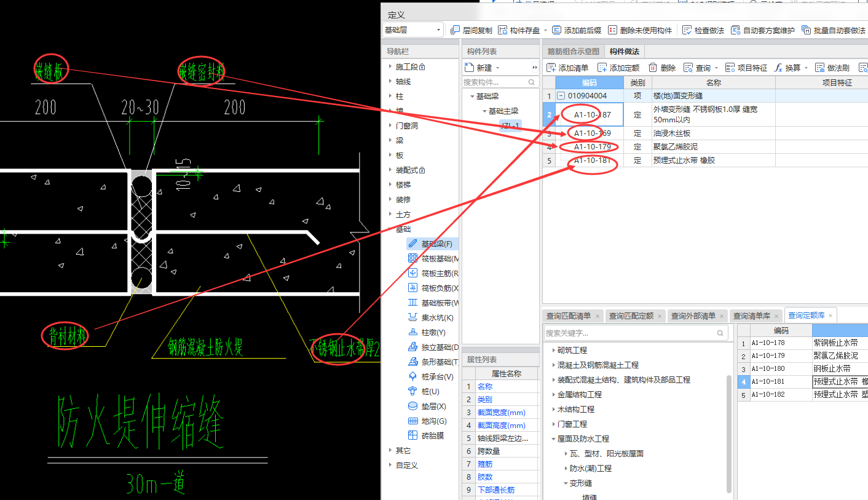
Task: Expand the 施工段 navigation node
Action: [390, 66]
